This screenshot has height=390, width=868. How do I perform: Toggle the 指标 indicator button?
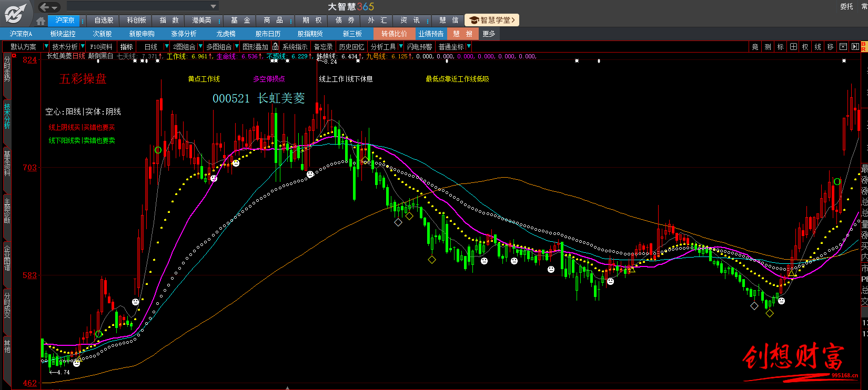(127, 47)
